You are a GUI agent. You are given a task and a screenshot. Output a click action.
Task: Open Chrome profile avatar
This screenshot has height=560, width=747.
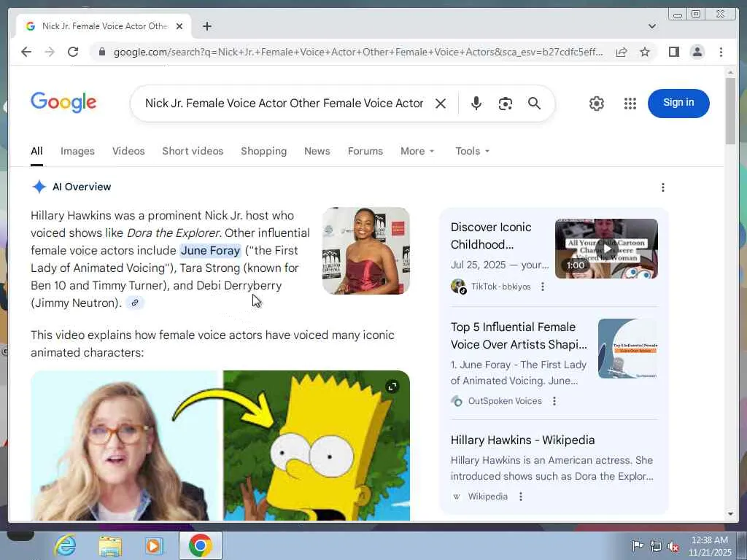pyautogui.click(x=697, y=52)
